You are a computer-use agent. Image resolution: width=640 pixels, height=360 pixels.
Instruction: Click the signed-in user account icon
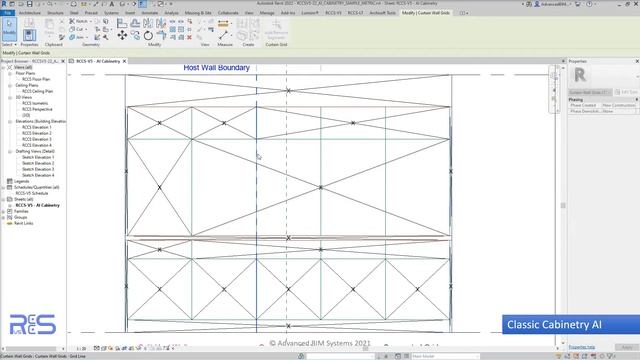coord(538,4)
